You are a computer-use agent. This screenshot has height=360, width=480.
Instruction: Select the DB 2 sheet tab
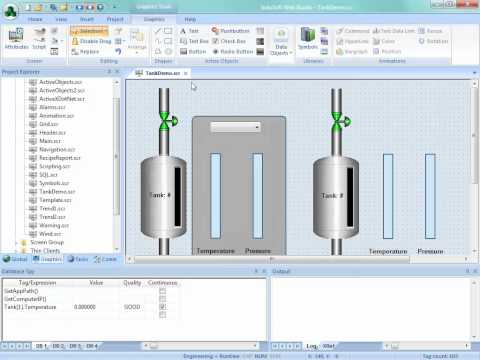click(58, 346)
